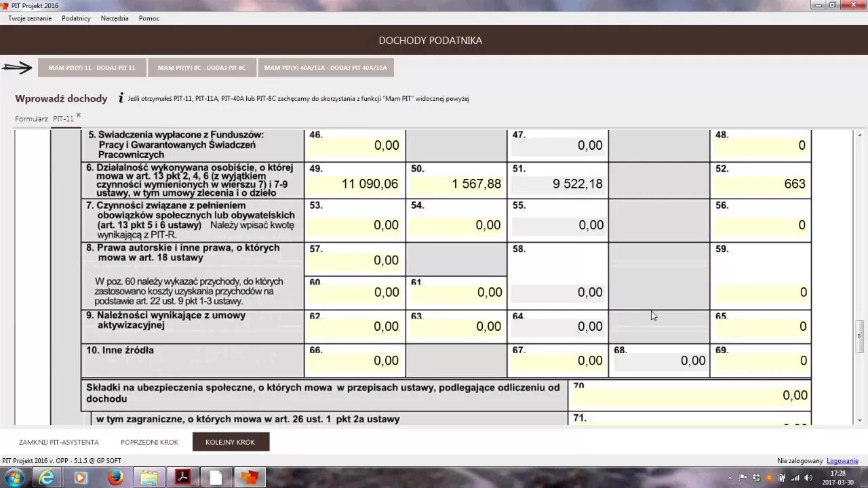Click the orange Avast tray icon
The width and height of the screenshot is (868, 488).
tap(769, 477)
